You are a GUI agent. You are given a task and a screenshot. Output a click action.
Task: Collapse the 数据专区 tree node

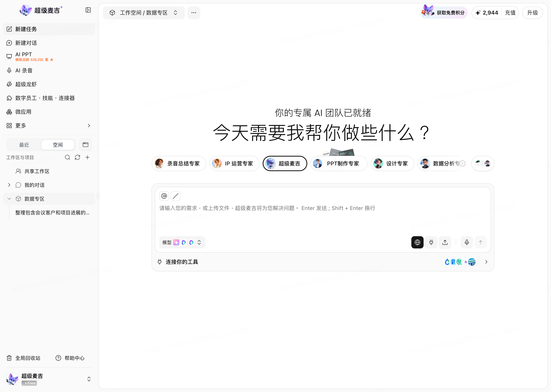click(x=9, y=199)
